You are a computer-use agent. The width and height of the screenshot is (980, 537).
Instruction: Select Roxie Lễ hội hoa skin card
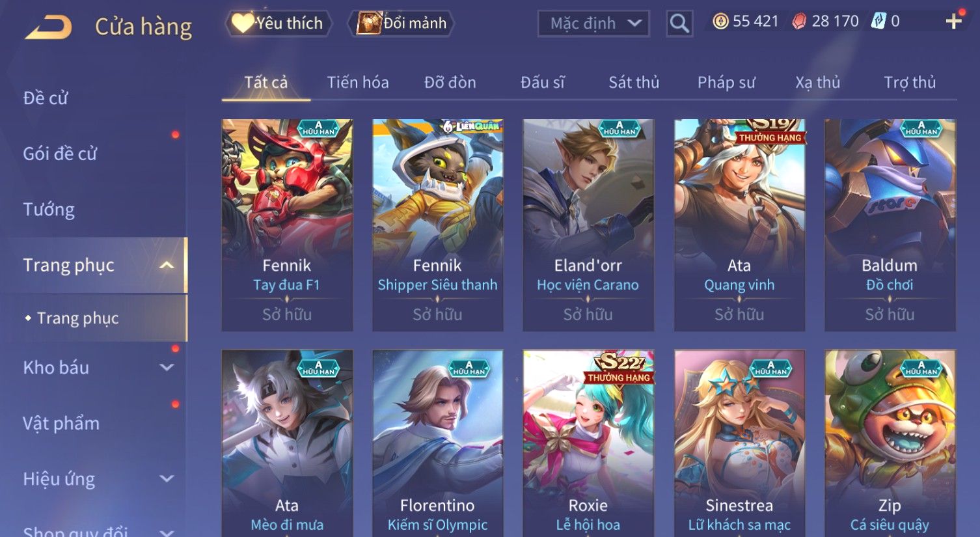(x=588, y=443)
